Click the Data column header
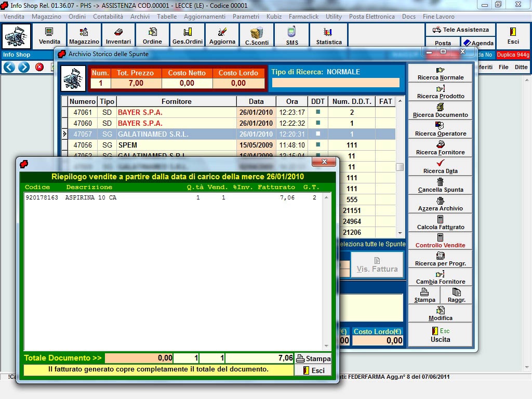This screenshot has width=532, height=399. coord(256,101)
